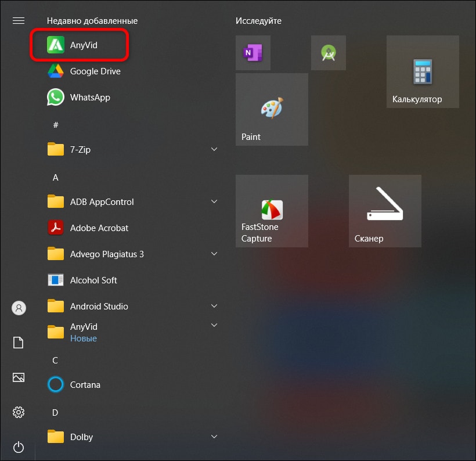Open the OneNote tile
Viewport: 476px width, 461px height.
[x=253, y=53]
